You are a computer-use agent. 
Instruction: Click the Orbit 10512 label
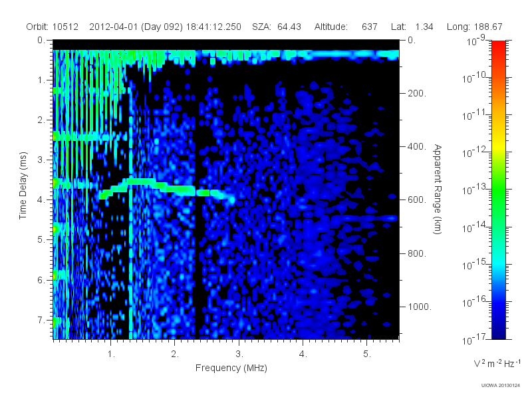coord(52,27)
